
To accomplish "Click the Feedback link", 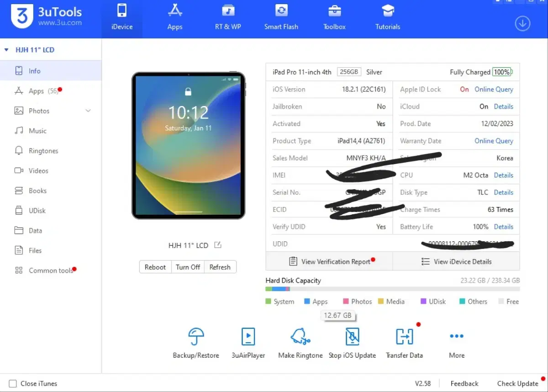I will pyautogui.click(x=464, y=384).
